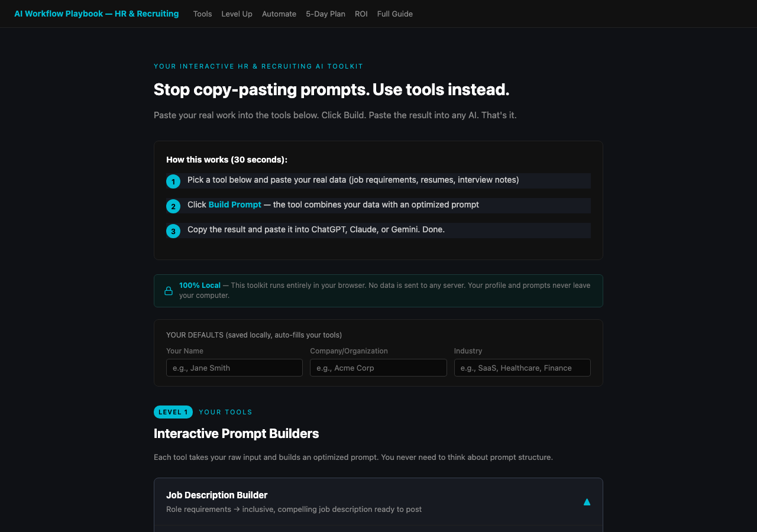
Task: Open the Tools nav item
Action: tap(202, 14)
